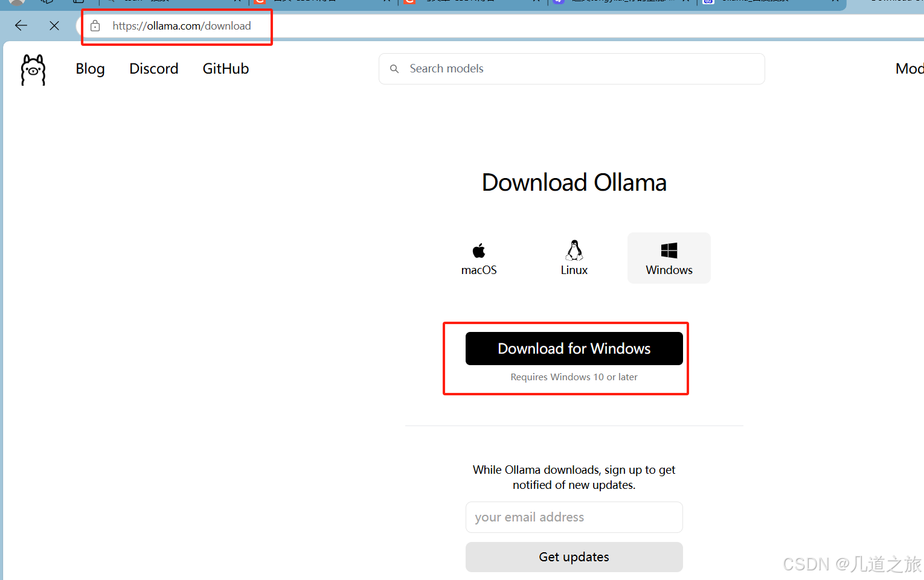Click the magnifier icon in search box
The width and height of the screenshot is (924, 580).
pos(394,69)
